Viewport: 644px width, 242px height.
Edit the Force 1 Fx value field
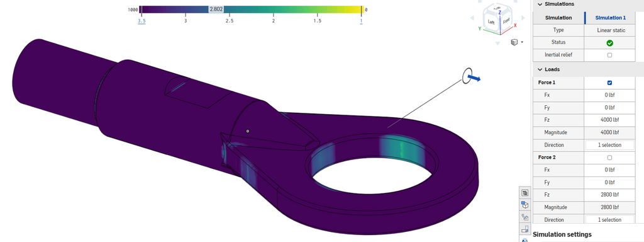click(x=609, y=95)
